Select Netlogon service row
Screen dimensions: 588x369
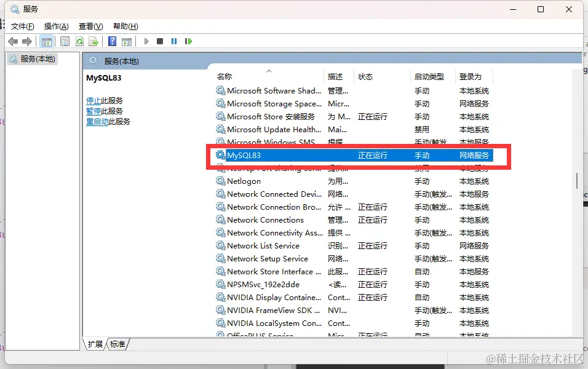click(354, 181)
